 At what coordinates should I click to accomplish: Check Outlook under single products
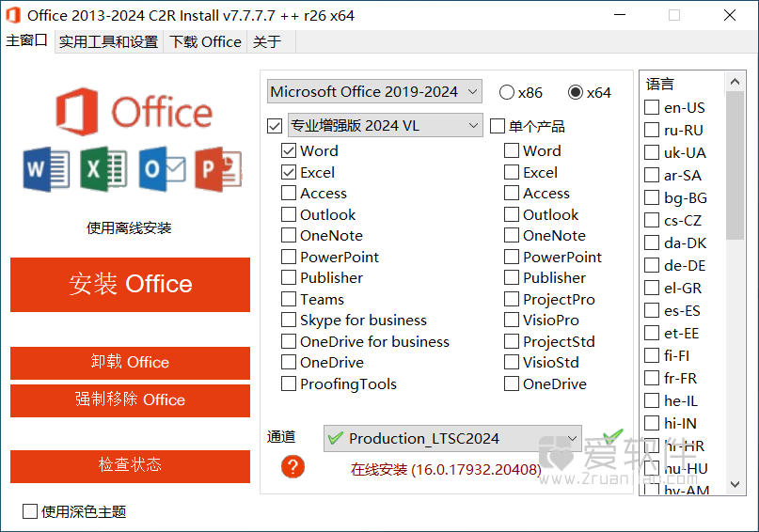[512, 214]
